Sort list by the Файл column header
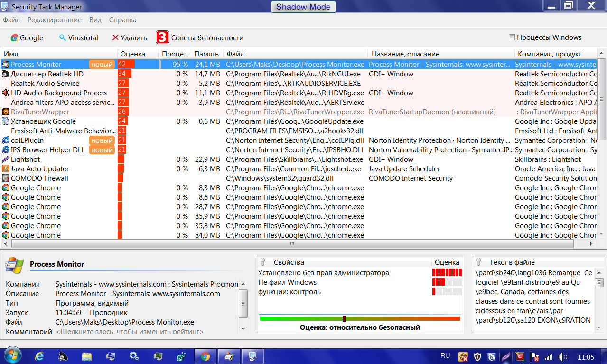 296,54
